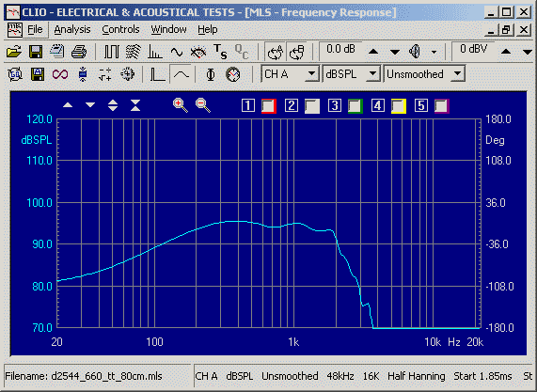Shift graph curve down with single down arrow
Screen dimensions: 537x392
(x=90, y=105)
